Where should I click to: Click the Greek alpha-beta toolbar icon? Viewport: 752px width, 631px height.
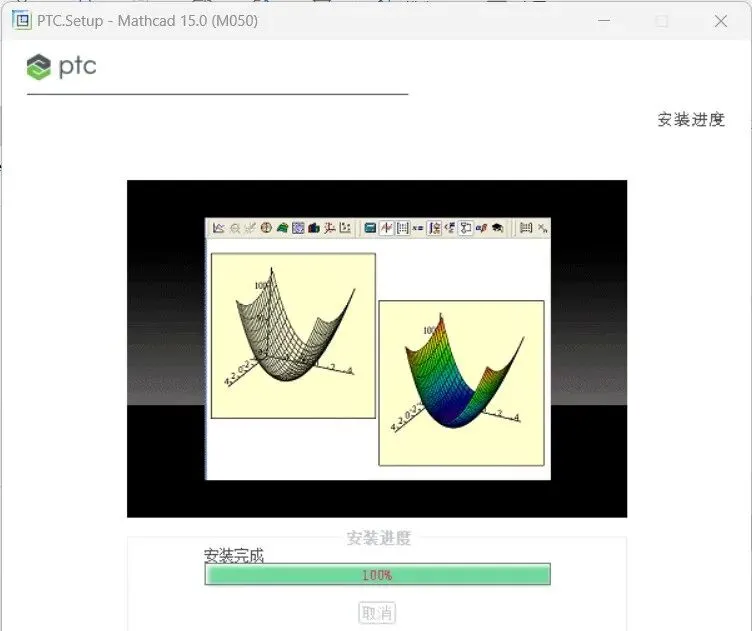pos(482,228)
